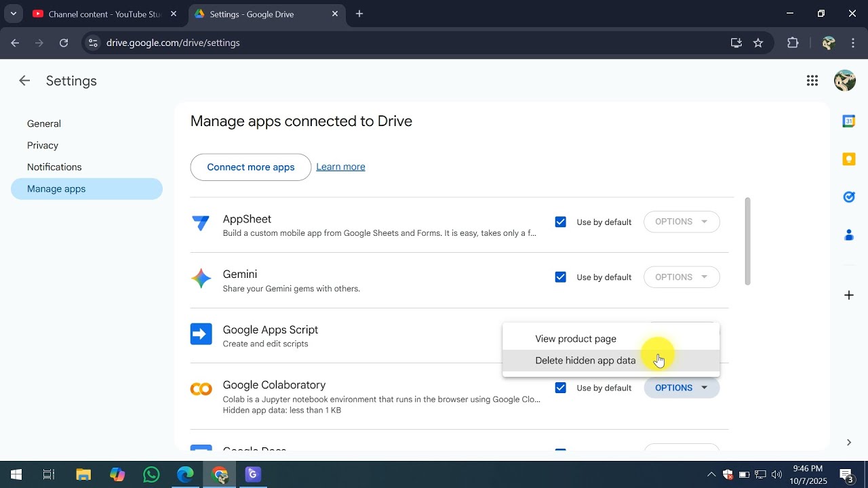The height and width of the screenshot is (488, 868).
Task: Click the install app icon in address bar
Action: pyautogui.click(x=736, y=43)
